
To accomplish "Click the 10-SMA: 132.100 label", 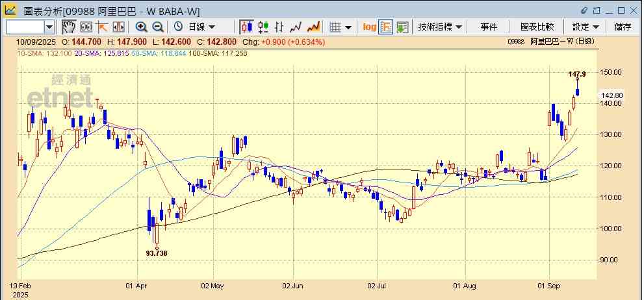I will pos(44,53).
